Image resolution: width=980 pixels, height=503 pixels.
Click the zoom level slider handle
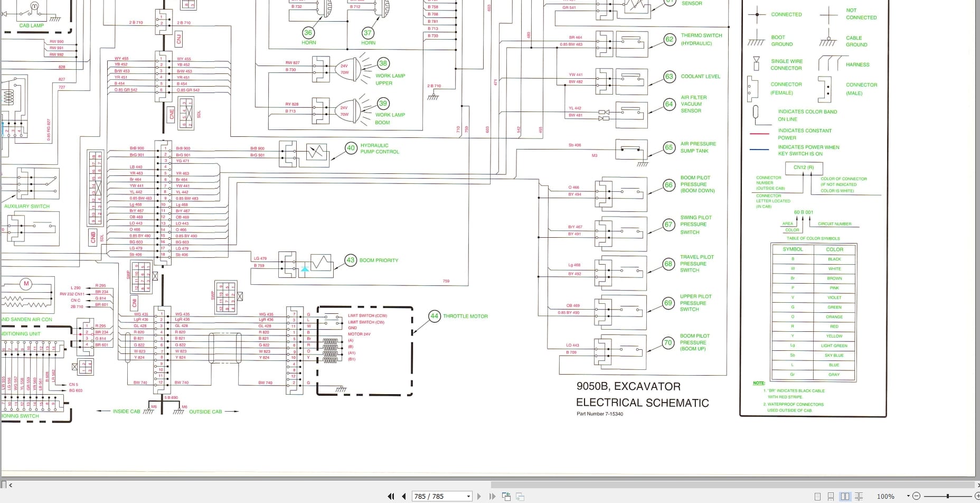tap(948, 496)
